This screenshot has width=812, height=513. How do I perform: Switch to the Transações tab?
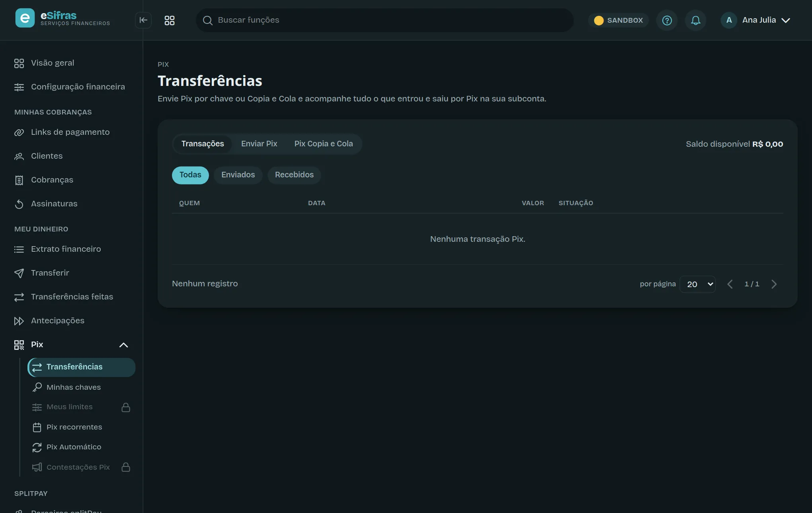point(203,144)
